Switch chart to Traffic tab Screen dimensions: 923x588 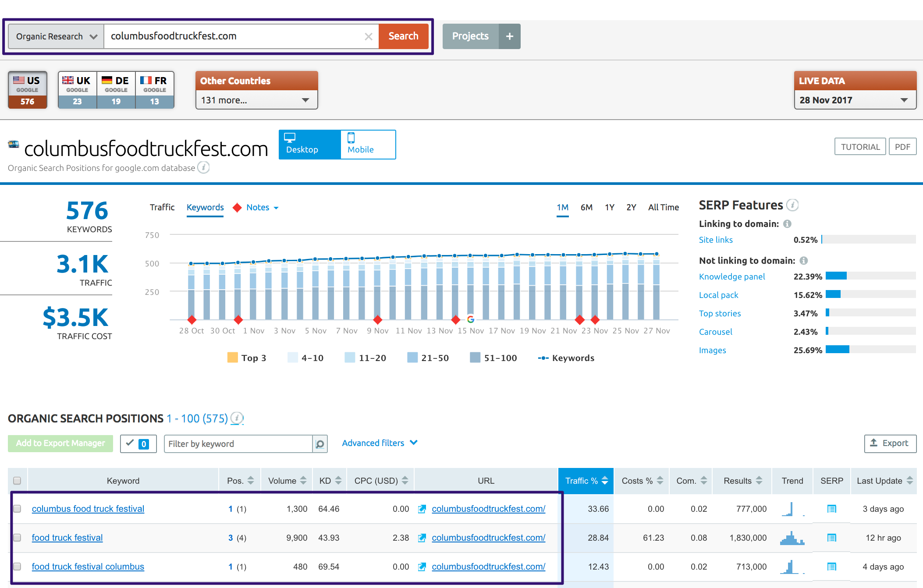click(x=162, y=207)
